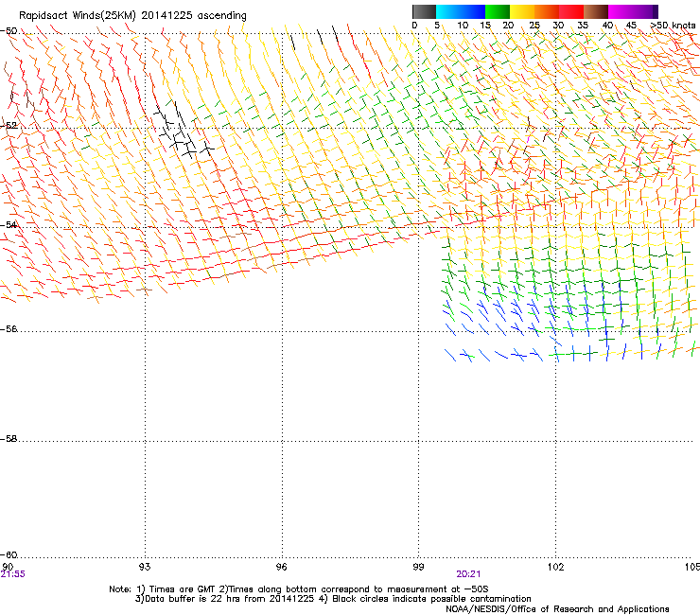Click the latitude label '-56'

9,328
